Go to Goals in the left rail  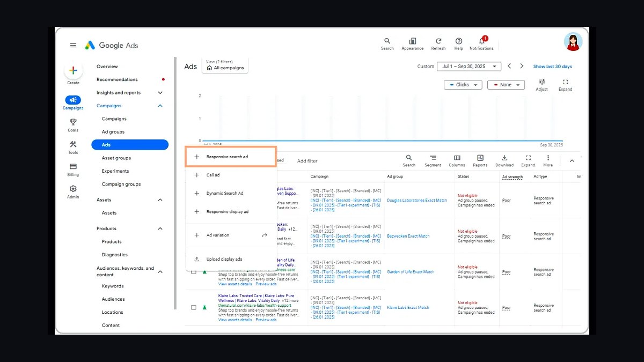(x=73, y=125)
